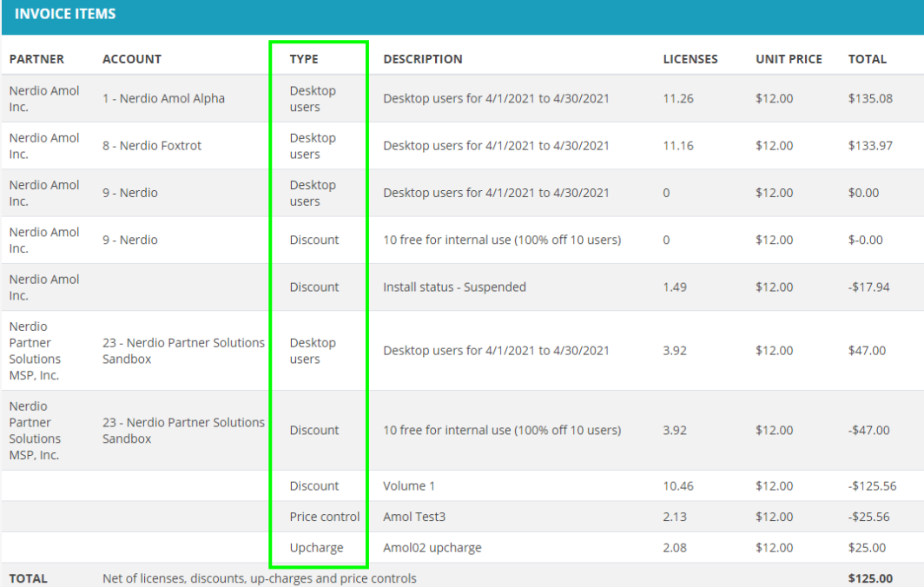
Task: Click 'Price control' type cell
Action: click(x=325, y=517)
